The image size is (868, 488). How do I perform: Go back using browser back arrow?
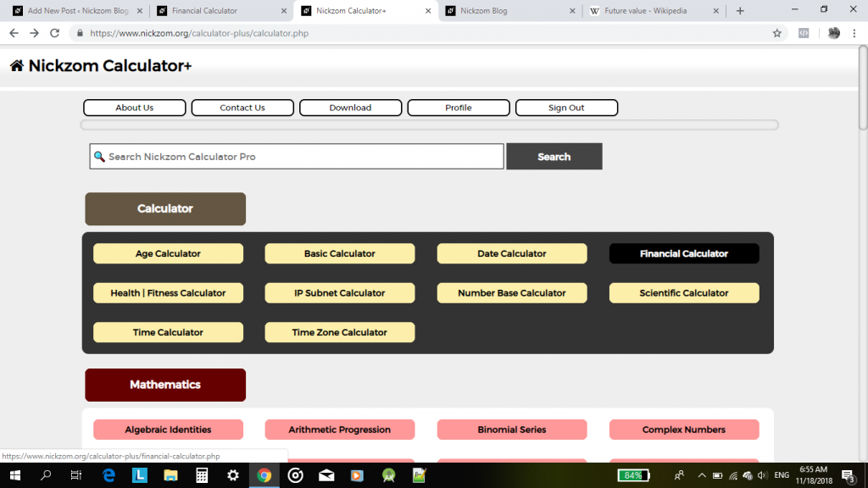click(14, 33)
